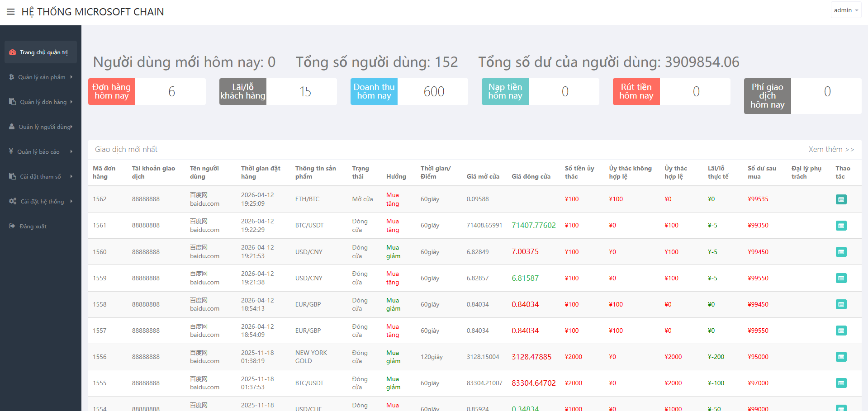This screenshot has width=868, height=411.
Task: Click the dashboard icon beside Trang chủ quản trị
Action: coord(13,52)
